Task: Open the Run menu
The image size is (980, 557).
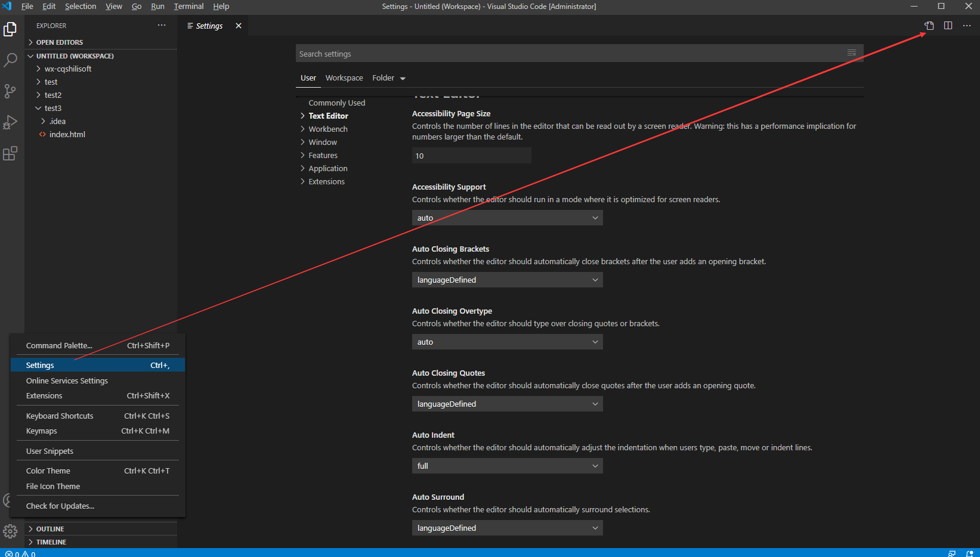Action: (157, 6)
